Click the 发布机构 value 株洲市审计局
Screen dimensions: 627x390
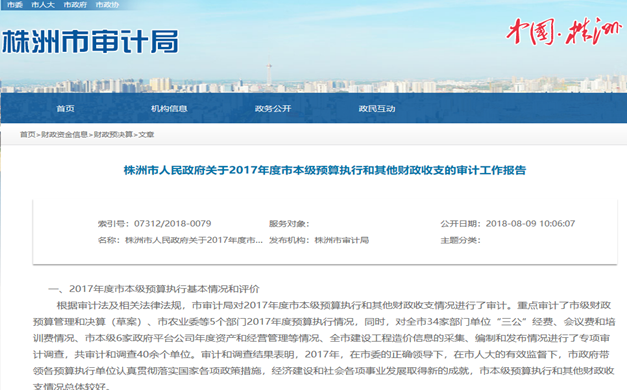(342, 240)
